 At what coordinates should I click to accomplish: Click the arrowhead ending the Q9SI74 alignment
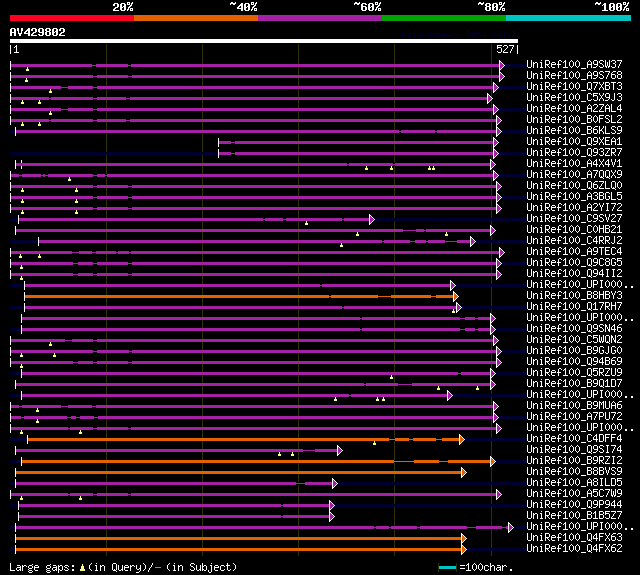[x=340, y=451]
